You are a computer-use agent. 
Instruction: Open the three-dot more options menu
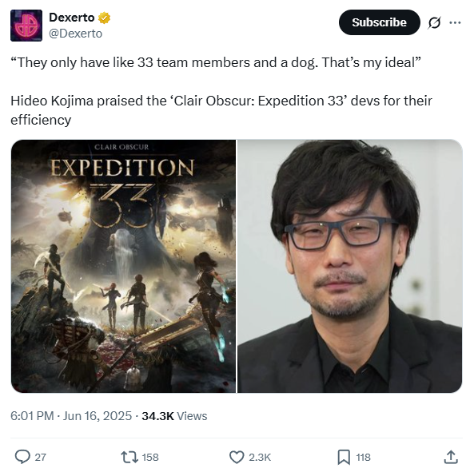coord(455,22)
